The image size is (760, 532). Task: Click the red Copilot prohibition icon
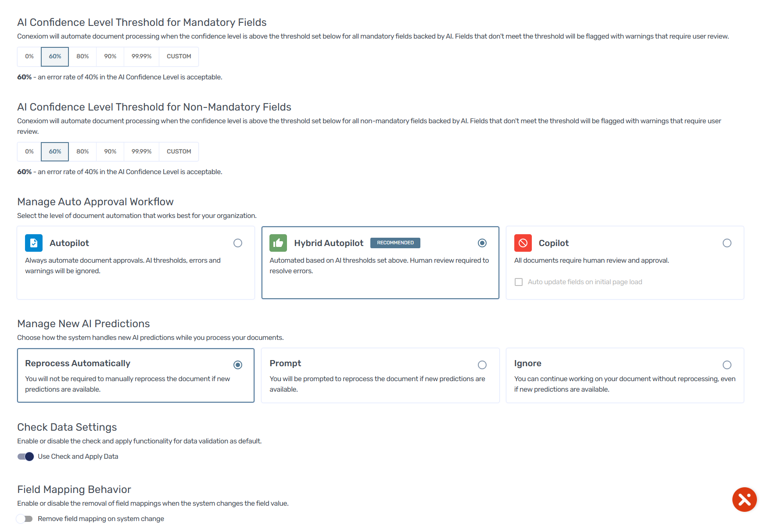(x=523, y=243)
